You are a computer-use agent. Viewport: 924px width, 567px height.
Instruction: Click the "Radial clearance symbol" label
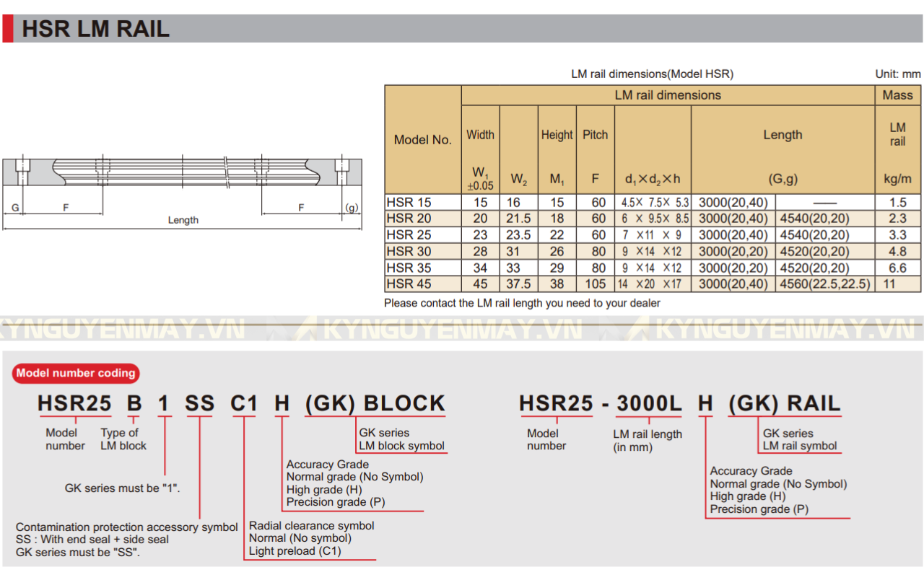312,526
